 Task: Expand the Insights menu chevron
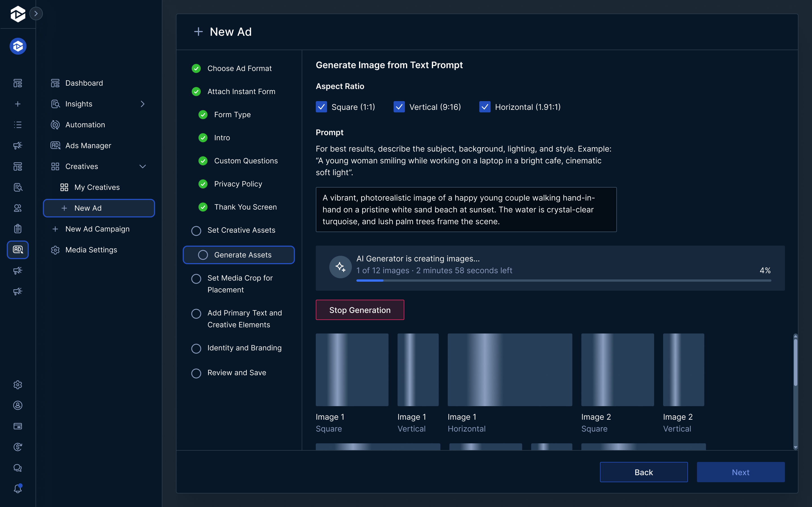(x=143, y=104)
